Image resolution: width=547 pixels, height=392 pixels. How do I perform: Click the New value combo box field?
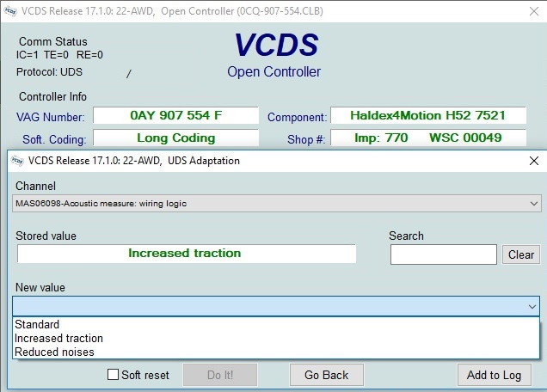pyautogui.click(x=276, y=307)
